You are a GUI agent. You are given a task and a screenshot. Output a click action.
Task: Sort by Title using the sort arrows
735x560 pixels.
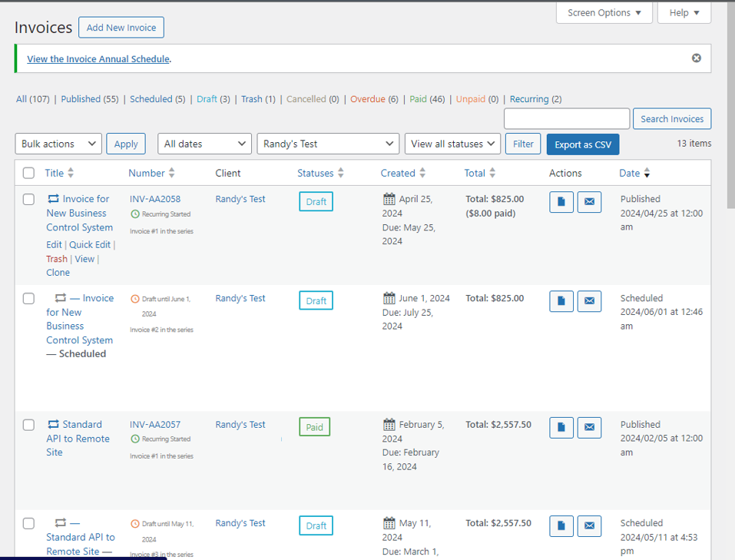pos(71,173)
